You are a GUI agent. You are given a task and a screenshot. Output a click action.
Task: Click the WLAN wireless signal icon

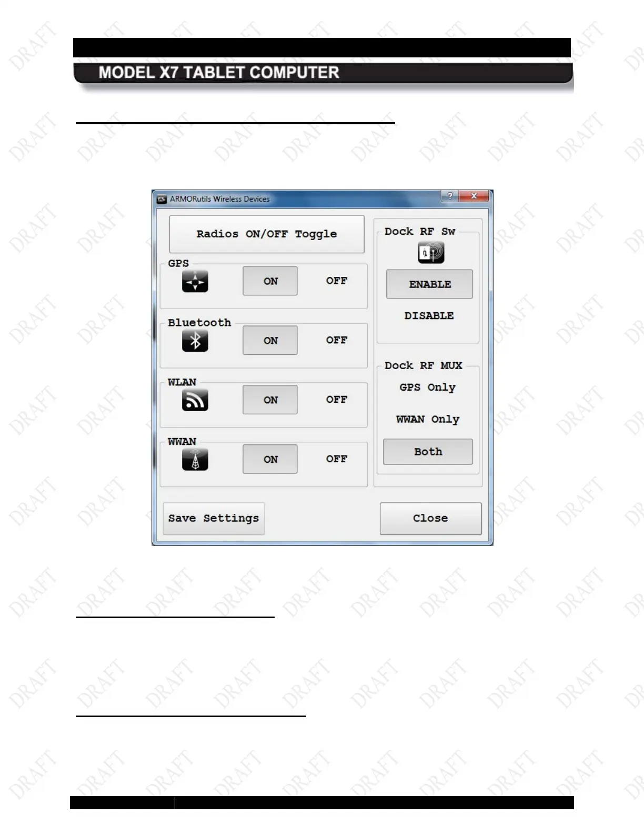coord(195,400)
